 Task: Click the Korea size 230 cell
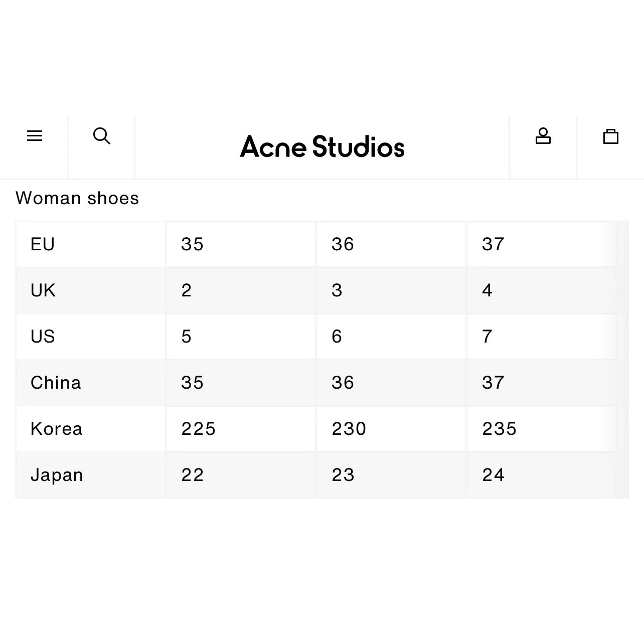point(349,429)
